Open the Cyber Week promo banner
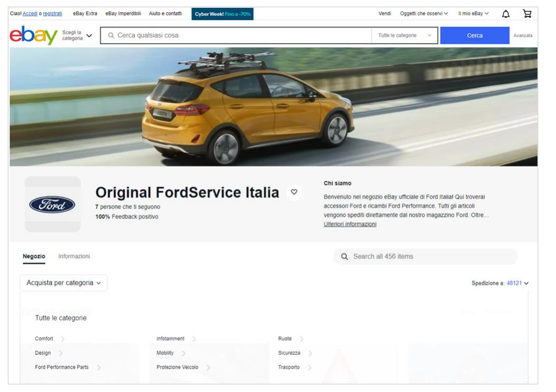The width and height of the screenshot is (556, 392). point(222,14)
